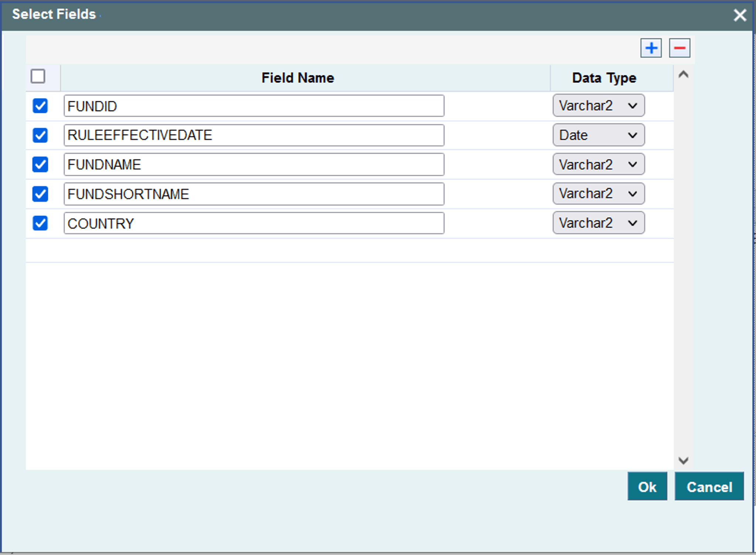The image size is (756, 555).
Task: Open the COUNTRY data type dropdown
Action: 598,223
